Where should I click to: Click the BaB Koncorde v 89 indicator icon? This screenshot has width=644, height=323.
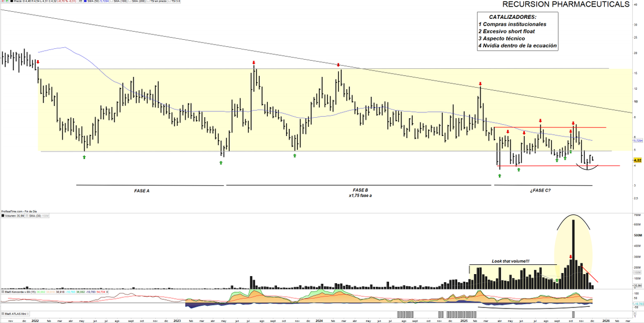coord(4,292)
